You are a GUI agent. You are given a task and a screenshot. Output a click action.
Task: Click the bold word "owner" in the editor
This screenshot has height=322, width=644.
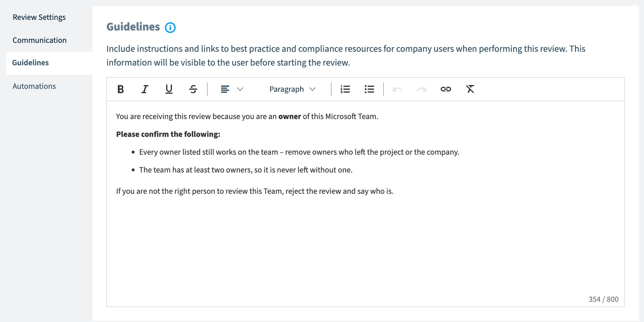click(289, 117)
